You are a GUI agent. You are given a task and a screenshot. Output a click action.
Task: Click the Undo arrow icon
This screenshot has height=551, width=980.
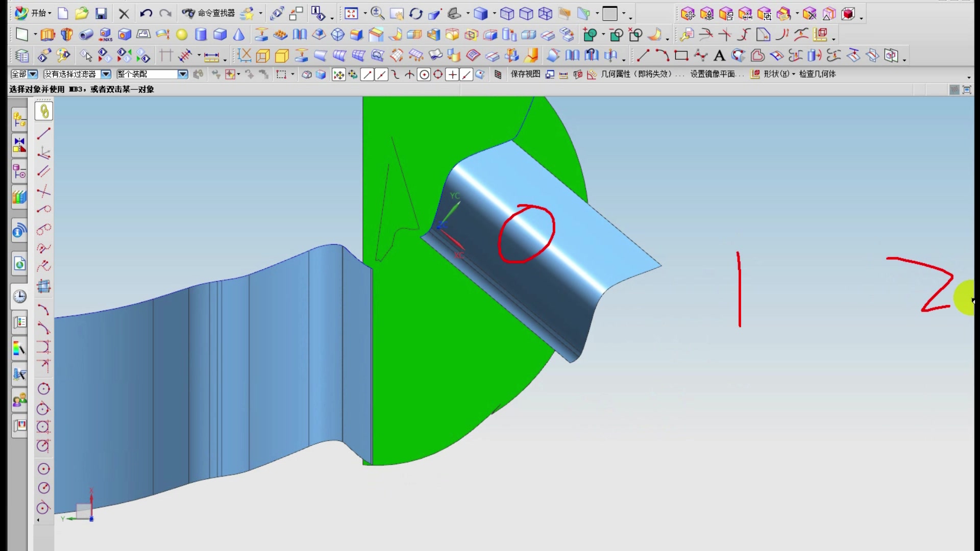coord(146,14)
